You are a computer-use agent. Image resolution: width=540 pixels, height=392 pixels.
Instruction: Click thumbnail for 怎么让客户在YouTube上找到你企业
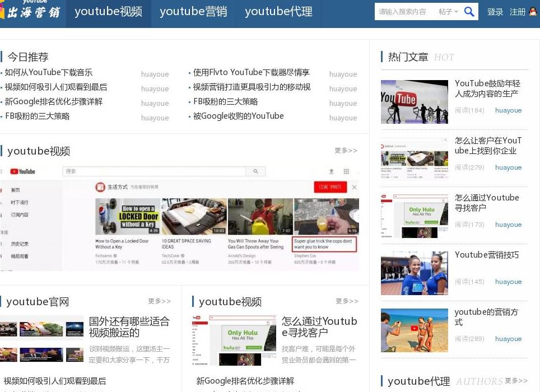click(x=415, y=159)
